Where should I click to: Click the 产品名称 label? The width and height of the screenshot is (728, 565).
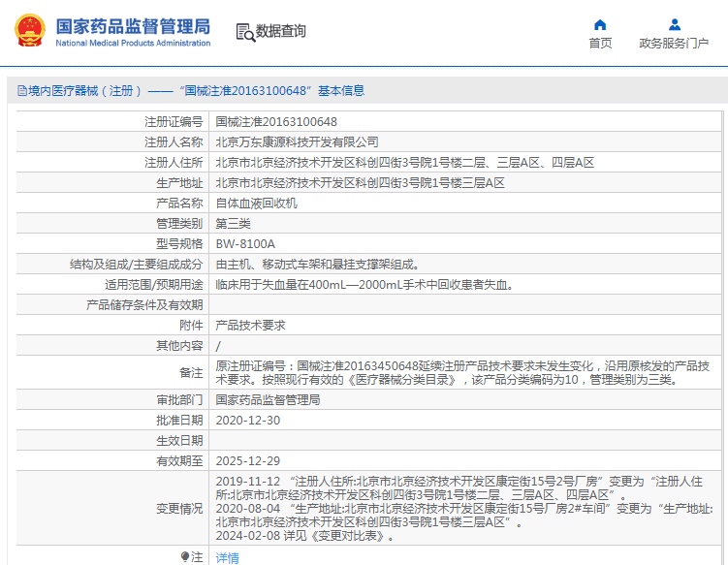[179, 204]
